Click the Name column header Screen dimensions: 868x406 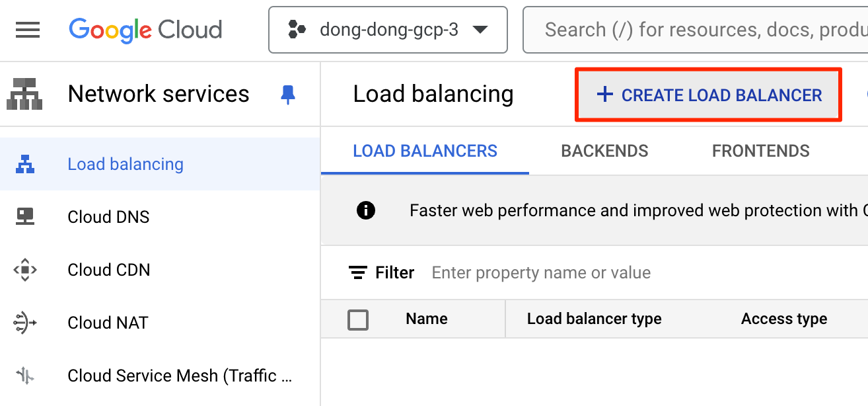click(426, 319)
